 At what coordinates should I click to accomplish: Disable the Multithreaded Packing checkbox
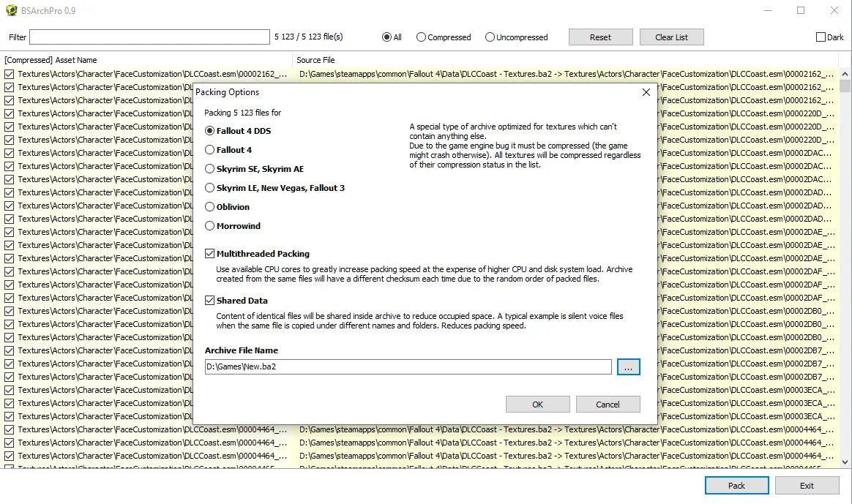pyautogui.click(x=210, y=254)
